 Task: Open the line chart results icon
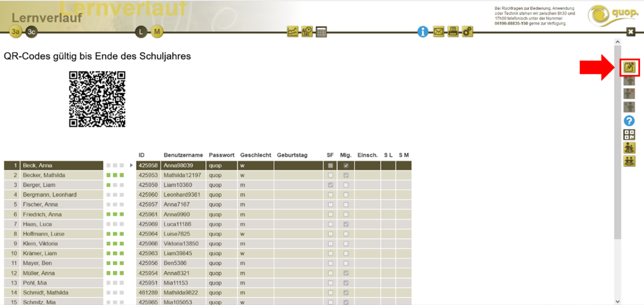[x=293, y=32]
